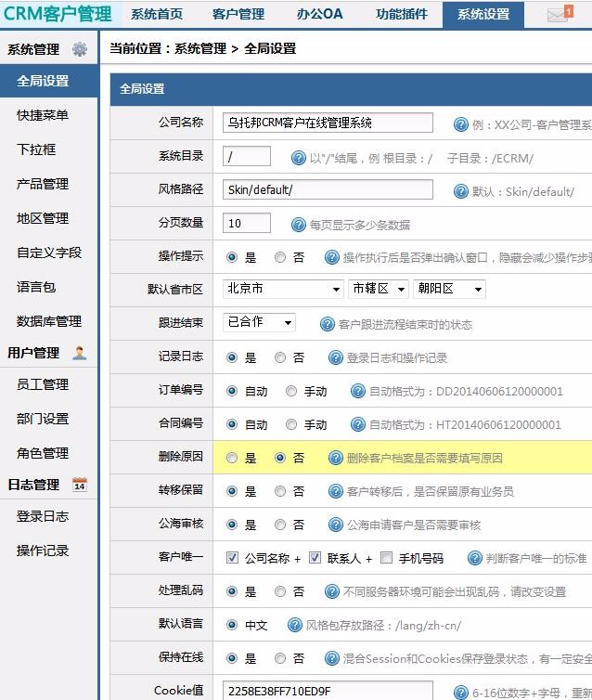Select 否 radio for 操作提示
The image size is (592, 700).
point(280,257)
